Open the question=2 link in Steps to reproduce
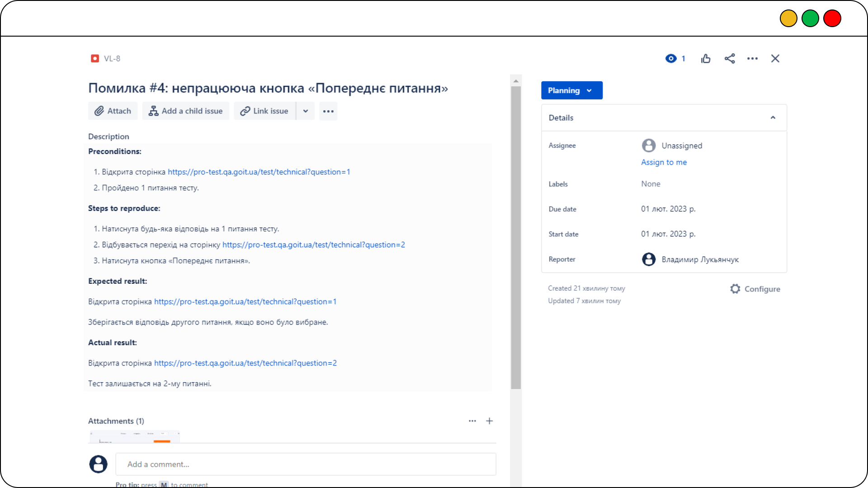The image size is (868, 488). (x=314, y=244)
